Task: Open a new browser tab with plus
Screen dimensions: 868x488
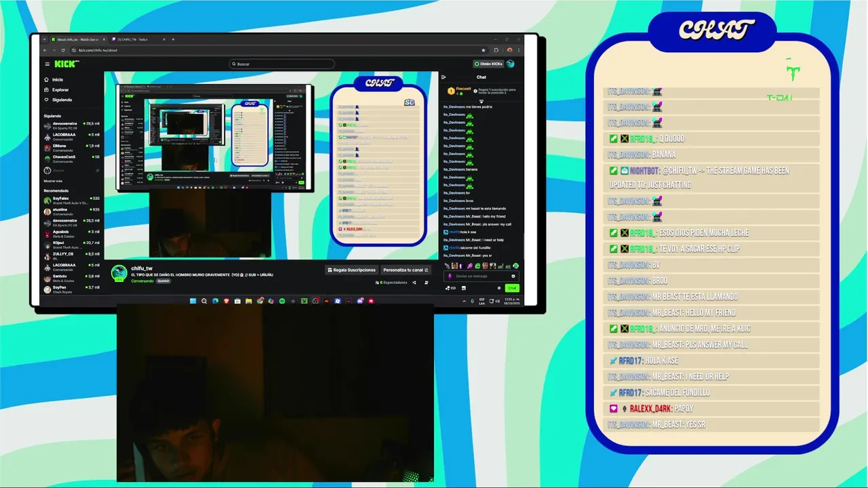Action: tap(173, 39)
